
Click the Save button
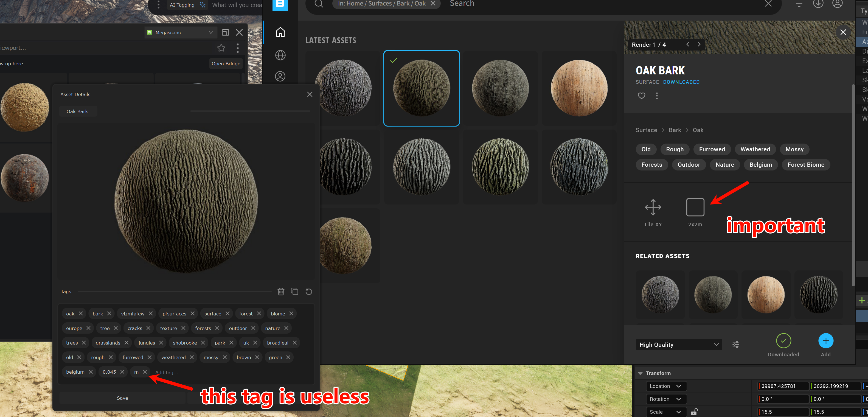coord(122,398)
